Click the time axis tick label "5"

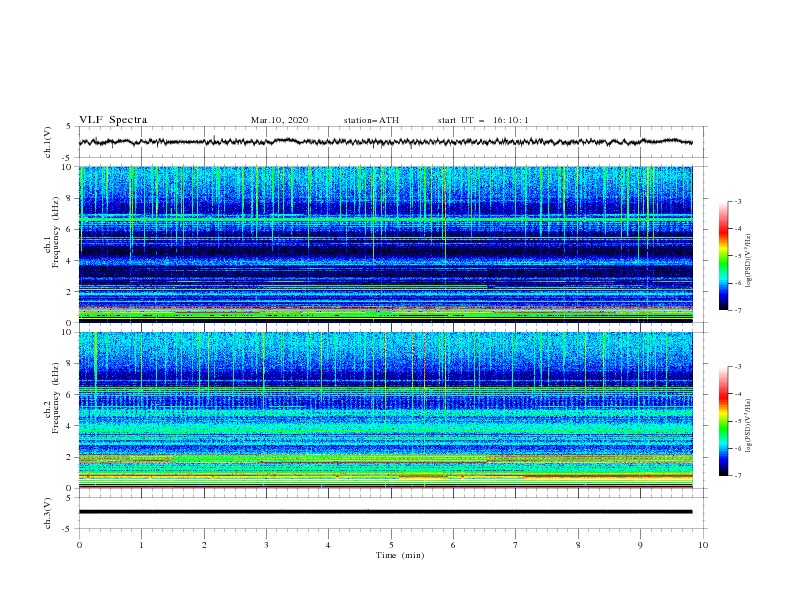(391, 545)
